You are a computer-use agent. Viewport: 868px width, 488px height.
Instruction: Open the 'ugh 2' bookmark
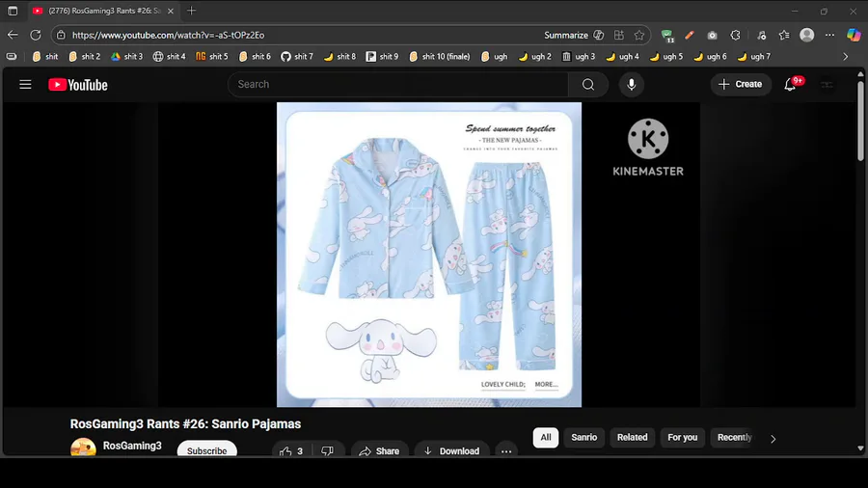tap(534, 57)
